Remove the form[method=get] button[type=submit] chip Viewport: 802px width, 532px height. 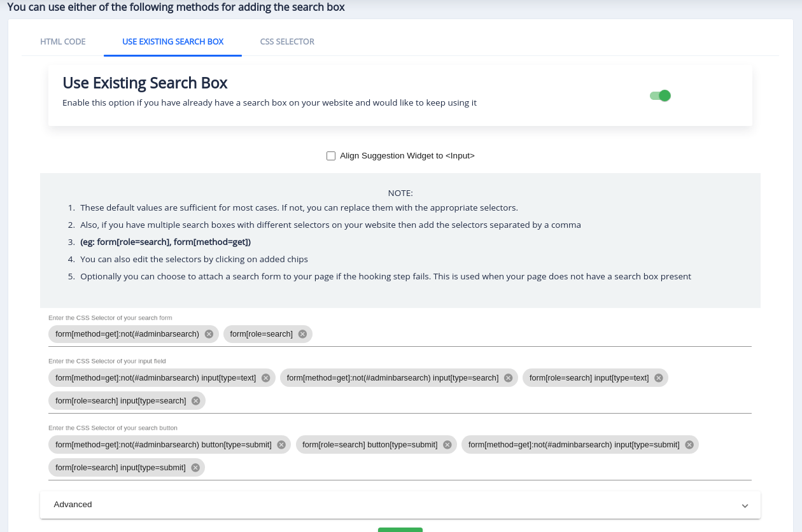281,444
